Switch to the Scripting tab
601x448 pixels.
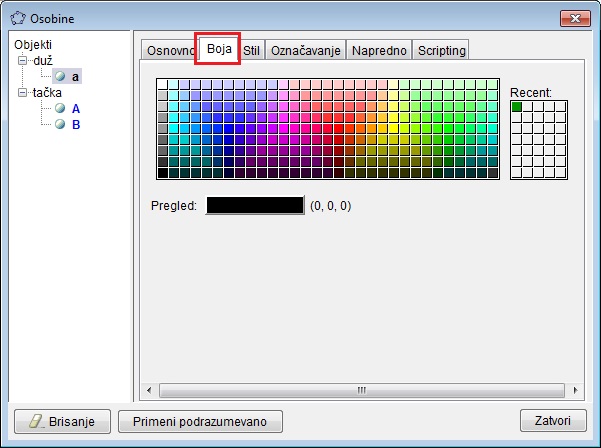click(441, 50)
